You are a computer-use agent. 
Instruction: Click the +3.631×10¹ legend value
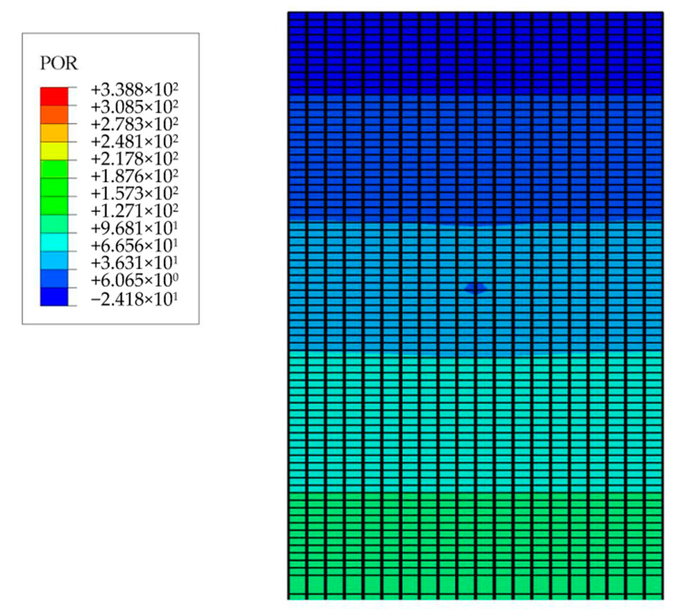134,263
